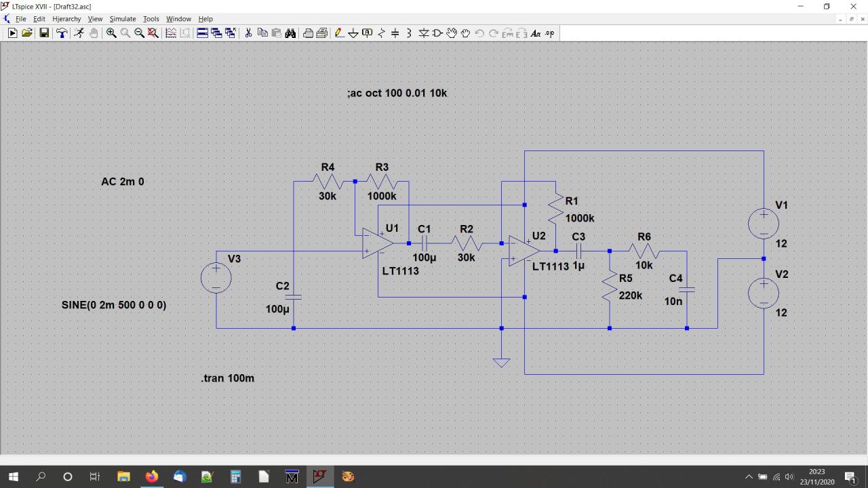Cascade the windows using the toolbar icon
This screenshot has width=868, height=488.
216,33
